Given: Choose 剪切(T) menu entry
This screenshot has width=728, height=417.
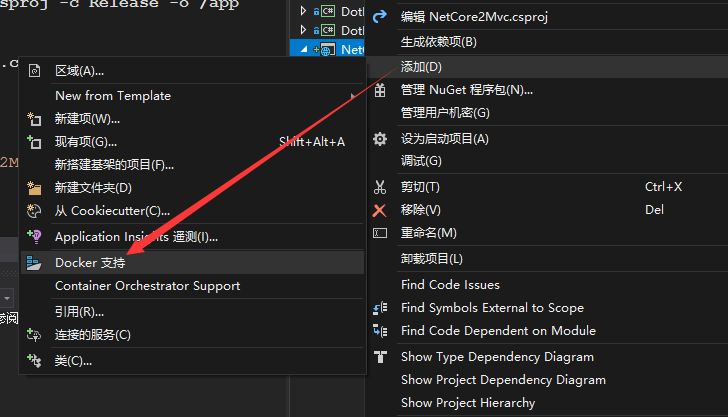Looking at the screenshot, I should click(548, 187).
